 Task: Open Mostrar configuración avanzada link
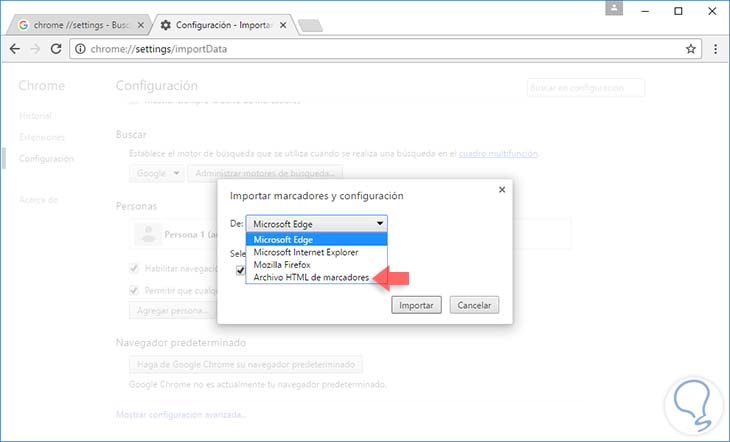pyautogui.click(x=181, y=415)
